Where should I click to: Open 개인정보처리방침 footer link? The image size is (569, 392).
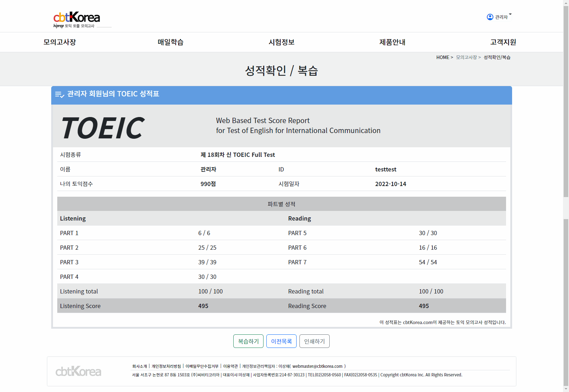pos(166,366)
